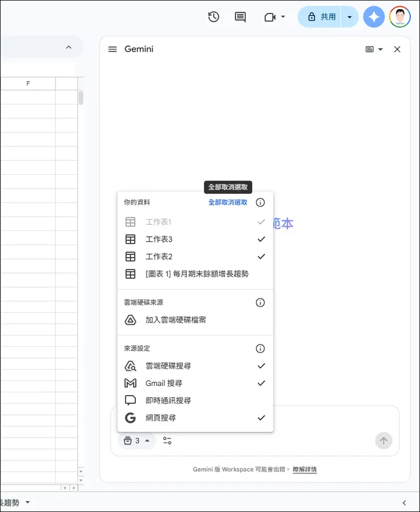Image resolution: width=420 pixels, height=512 pixels.
Task: Open the share options dropdown arrow
Action: [350, 16]
